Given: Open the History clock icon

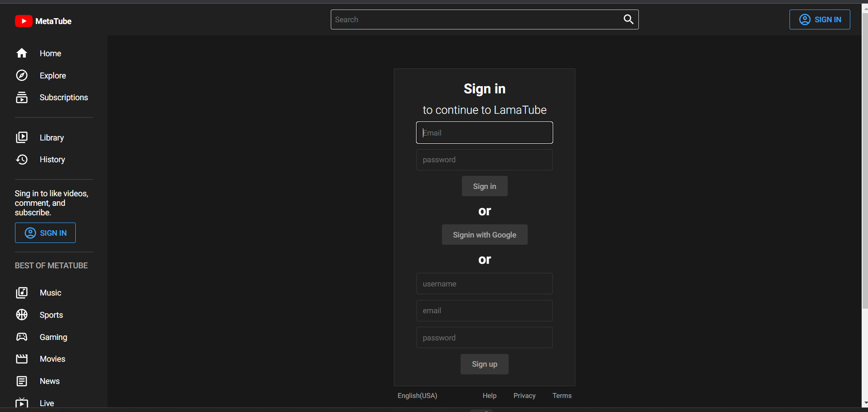Looking at the screenshot, I should pos(22,159).
